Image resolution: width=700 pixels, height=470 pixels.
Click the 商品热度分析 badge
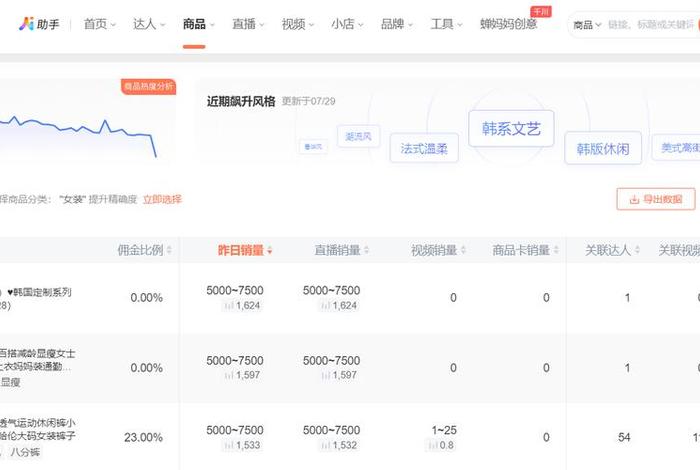(148, 86)
